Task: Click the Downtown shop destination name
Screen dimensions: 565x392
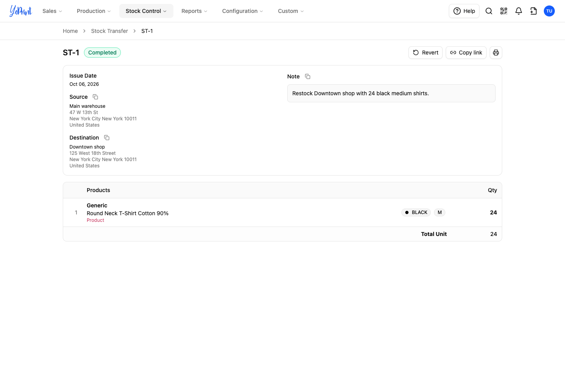Action: (x=87, y=147)
